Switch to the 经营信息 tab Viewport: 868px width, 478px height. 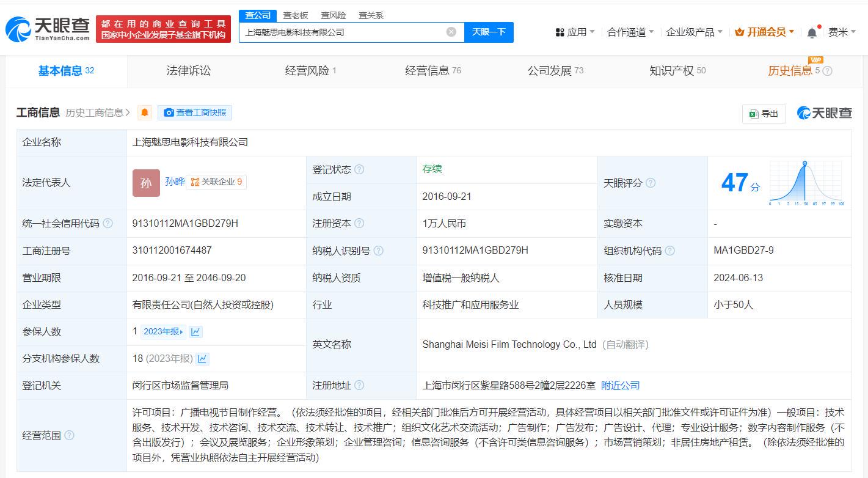(433, 71)
